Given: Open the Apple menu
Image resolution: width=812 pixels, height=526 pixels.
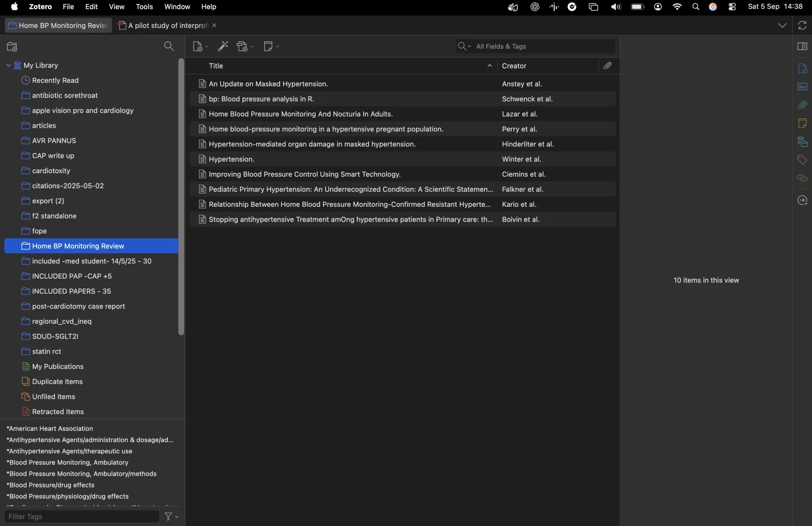Looking at the screenshot, I should pyautogui.click(x=14, y=7).
